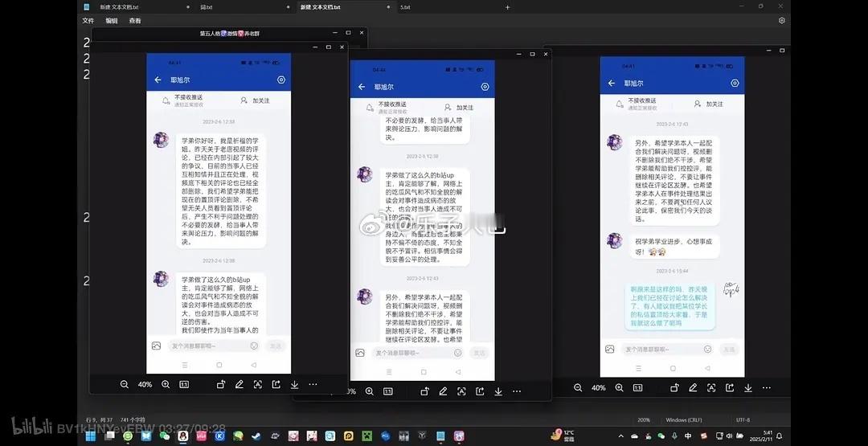Open Minecraft from the taskbar

coord(367,436)
